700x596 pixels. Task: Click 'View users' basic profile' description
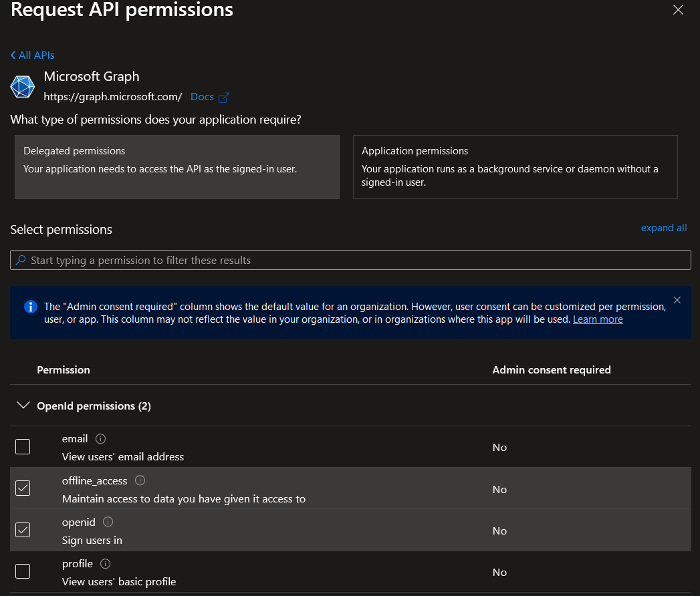point(119,582)
